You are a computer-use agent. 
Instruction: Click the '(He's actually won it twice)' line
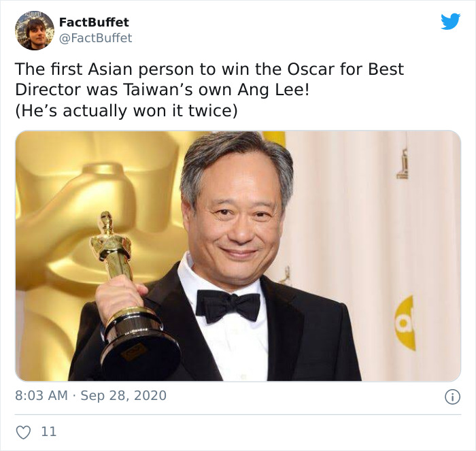pyautogui.click(x=126, y=111)
